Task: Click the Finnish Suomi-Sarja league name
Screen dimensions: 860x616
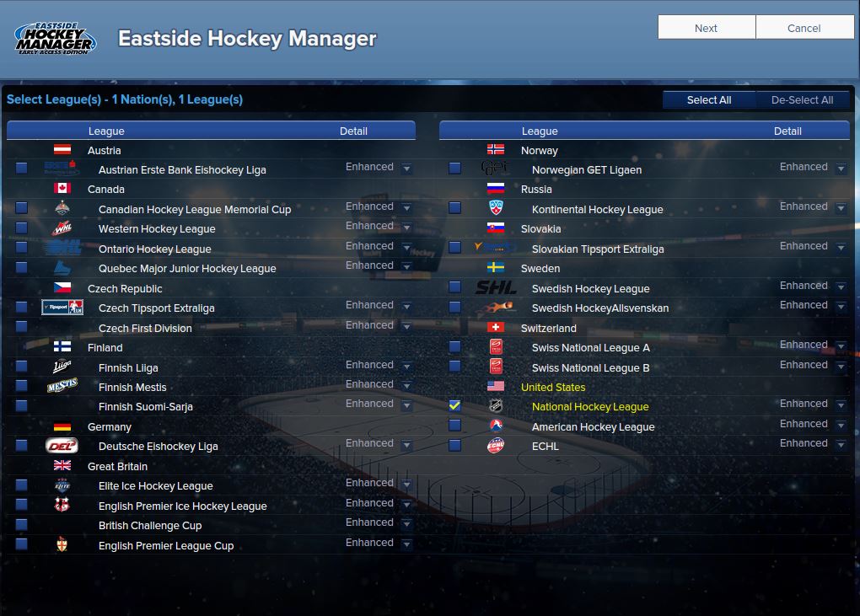Action: tap(145, 407)
